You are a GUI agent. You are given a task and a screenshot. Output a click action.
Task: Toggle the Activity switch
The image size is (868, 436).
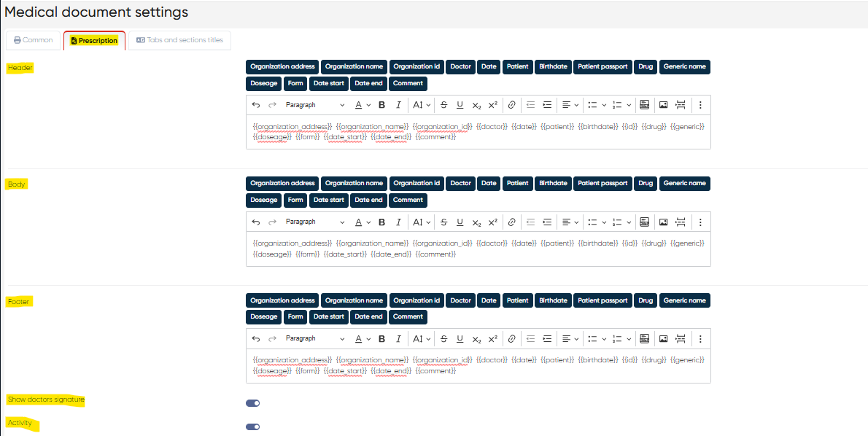coord(253,427)
